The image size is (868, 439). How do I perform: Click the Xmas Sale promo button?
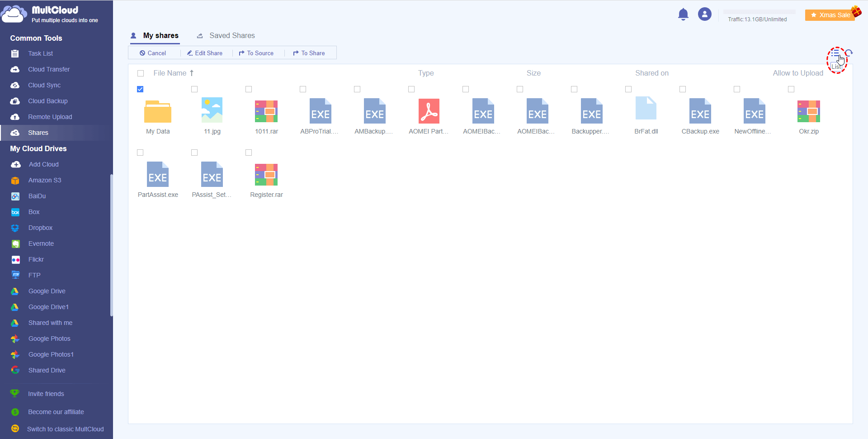click(830, 15)
